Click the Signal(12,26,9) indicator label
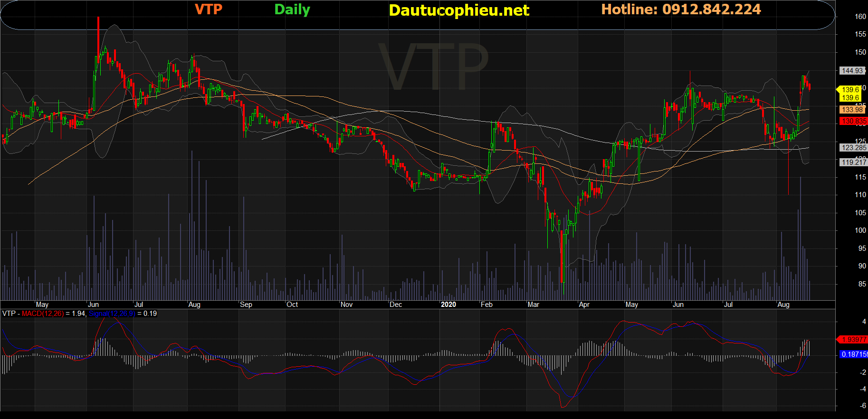Image resolution: width=868 pixels, height=419 pixels. pos(112,314)
